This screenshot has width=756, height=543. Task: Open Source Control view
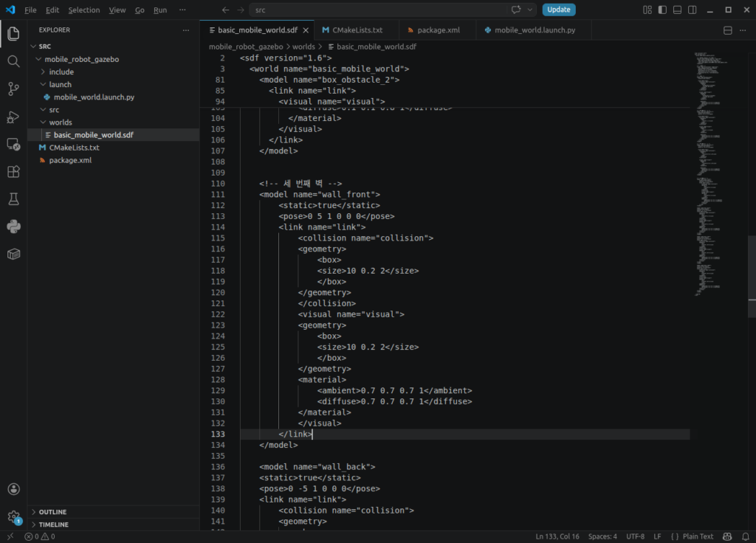point(13,89)
